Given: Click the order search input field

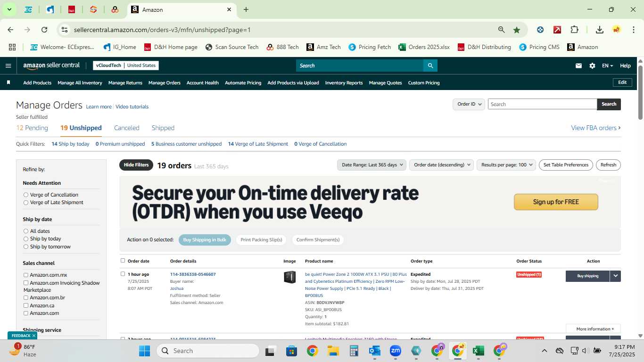Looking at the screenshot, I should (542, 104).
